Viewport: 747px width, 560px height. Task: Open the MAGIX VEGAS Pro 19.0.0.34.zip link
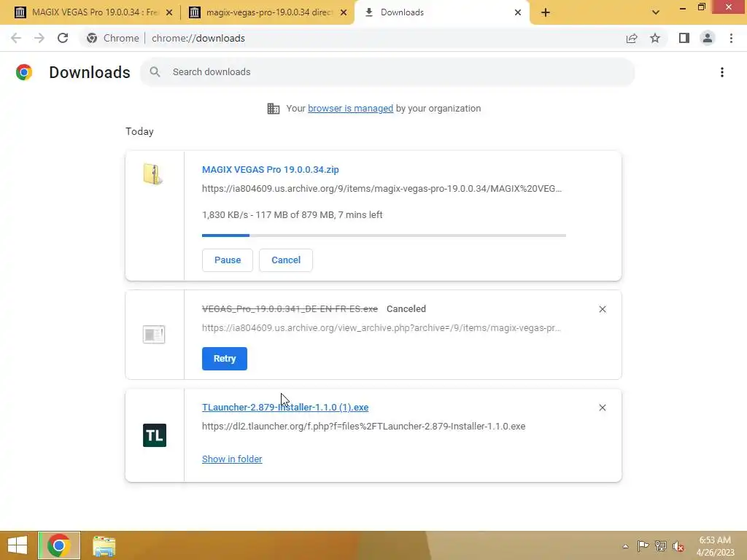point(270,169)
